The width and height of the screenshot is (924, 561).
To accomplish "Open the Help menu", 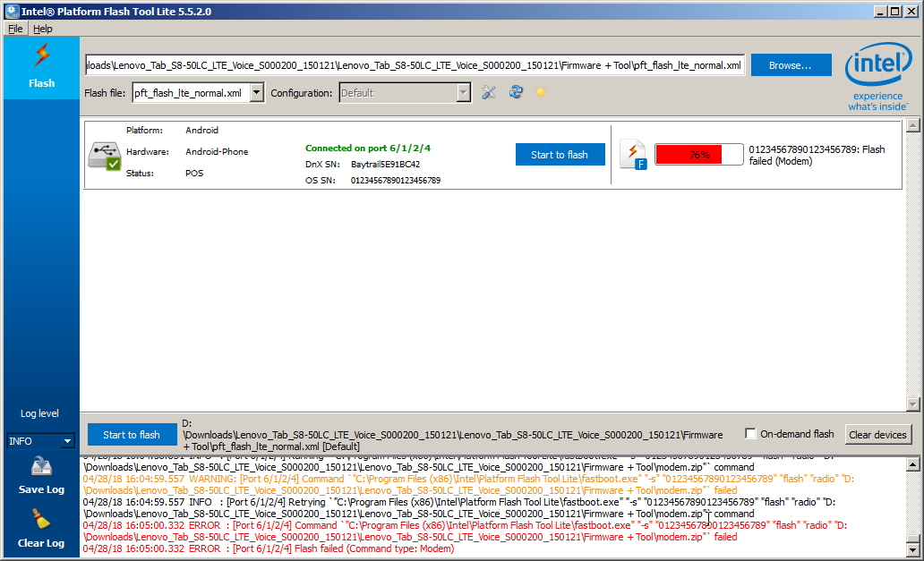I will click(x=43, y=29).
